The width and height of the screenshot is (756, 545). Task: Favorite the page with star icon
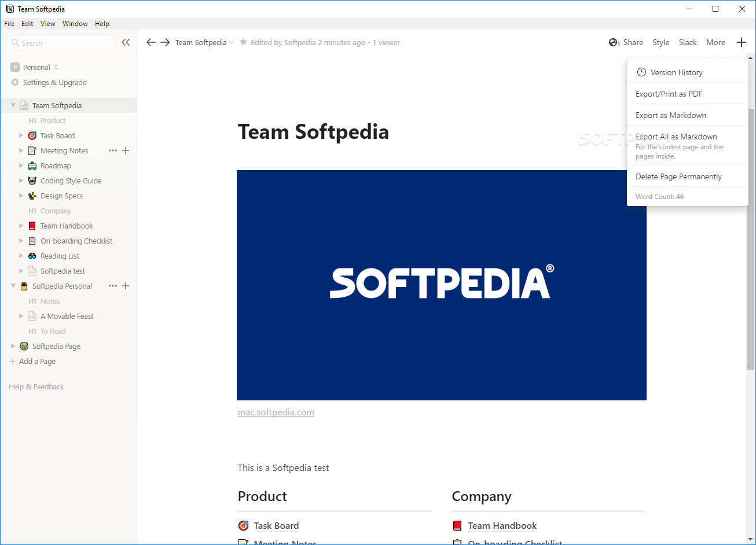[244, 42]
